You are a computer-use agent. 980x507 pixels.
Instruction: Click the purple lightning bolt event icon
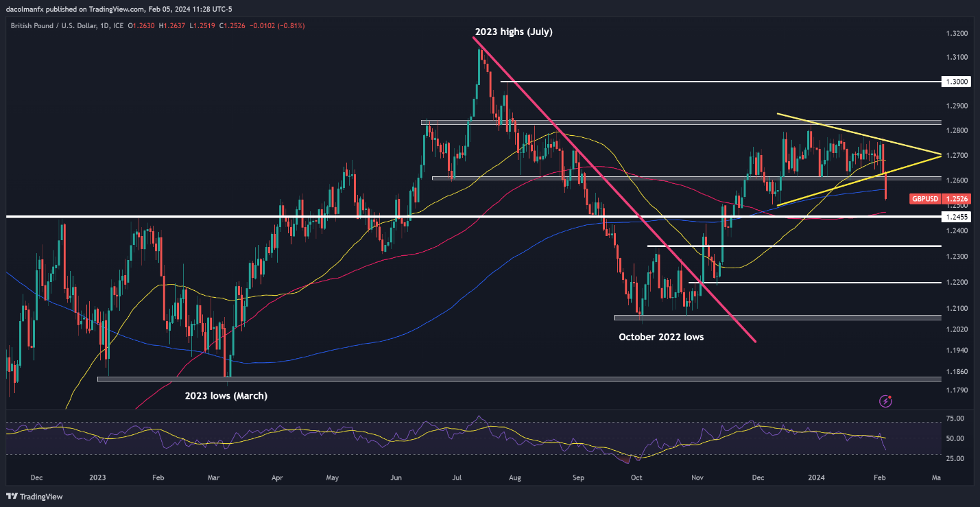[885, 400]
